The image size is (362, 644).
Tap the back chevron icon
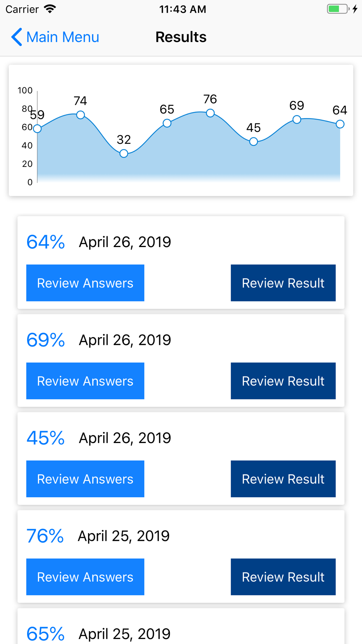coord(17,37)
